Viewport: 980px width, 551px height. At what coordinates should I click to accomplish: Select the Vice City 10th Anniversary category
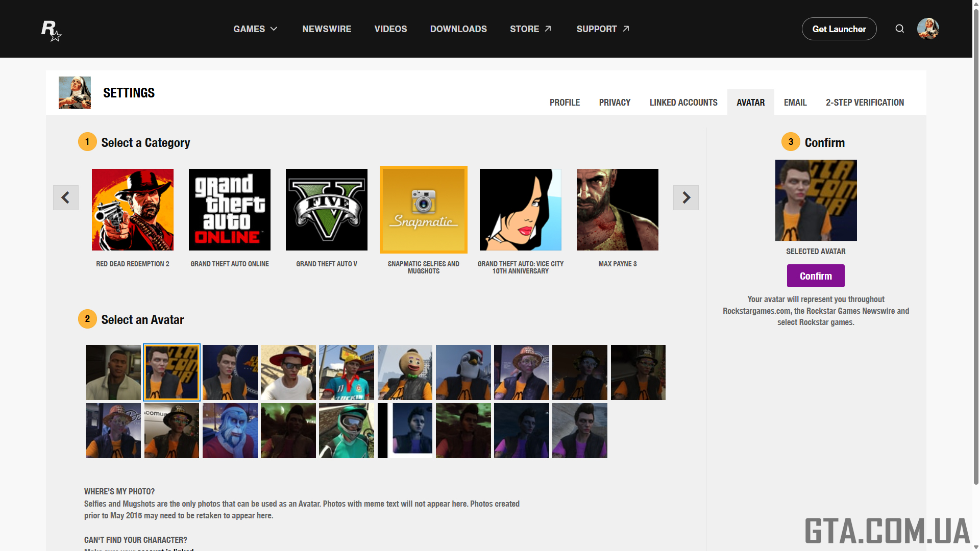coord(521,210)
